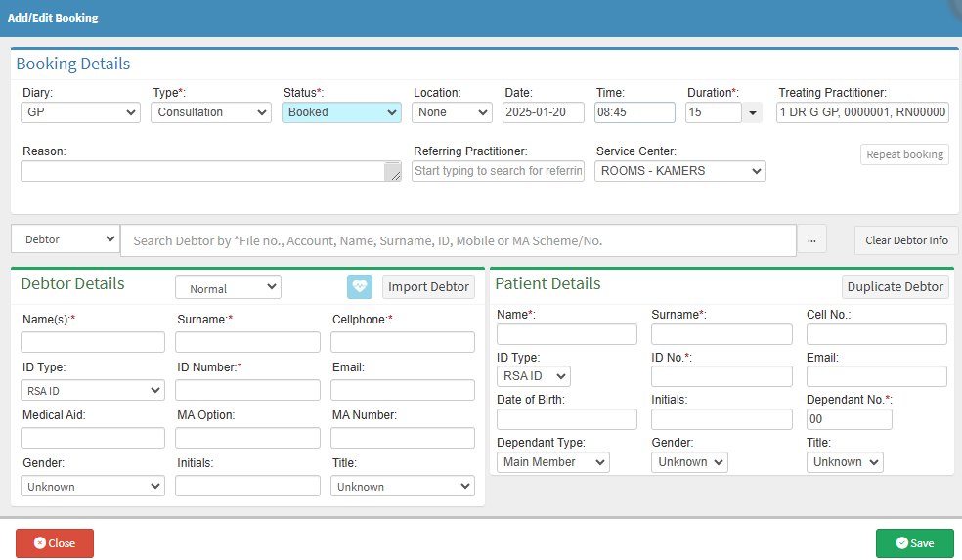
Task: Open the Debtor search type dropdown
Action: [66, 239]
